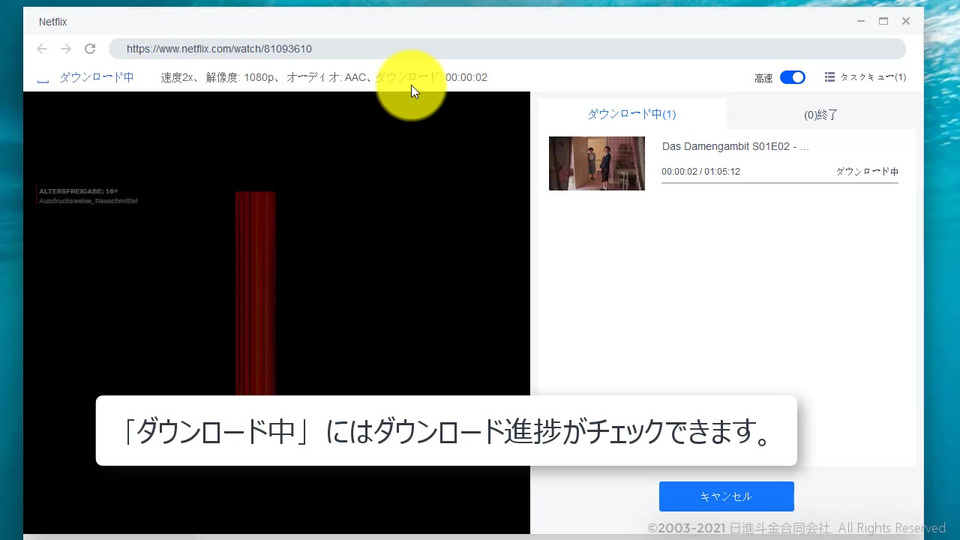
Task: Focus the Netflix URL address bar
Action: point(507,48)
